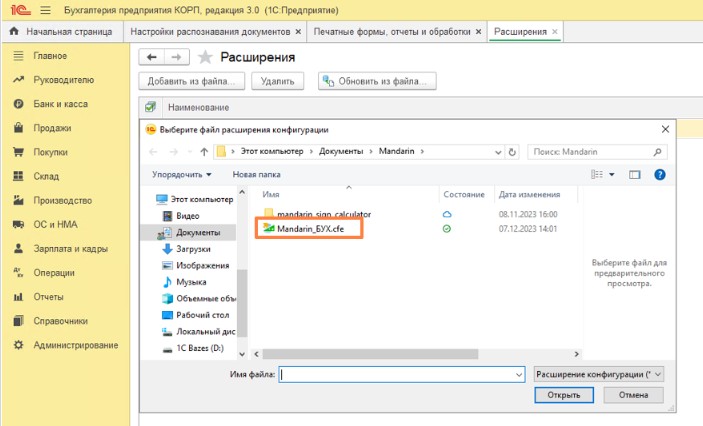This screenshot has width=703, height=426.
Task: Click the Открыть button
Action: pyautogui.click(x=564, y=395)
